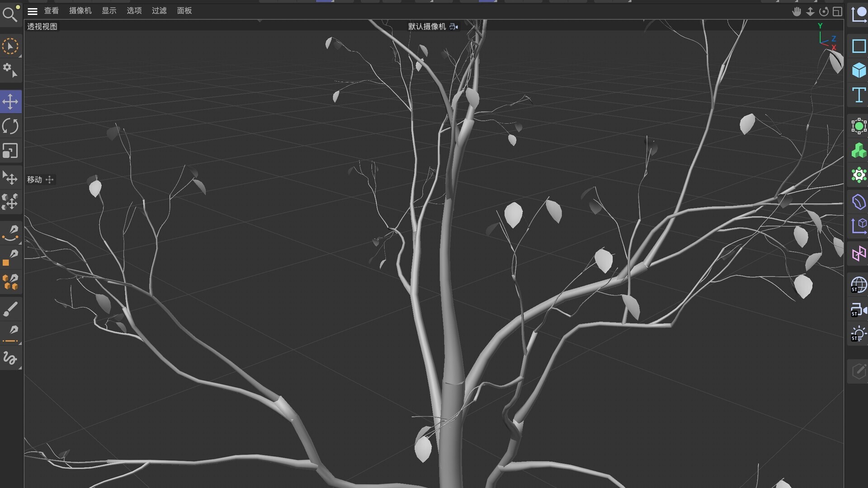Viewport: 868px width, 488px height.
Task: Click the hand pan-view icon
Action: (797, 12)
